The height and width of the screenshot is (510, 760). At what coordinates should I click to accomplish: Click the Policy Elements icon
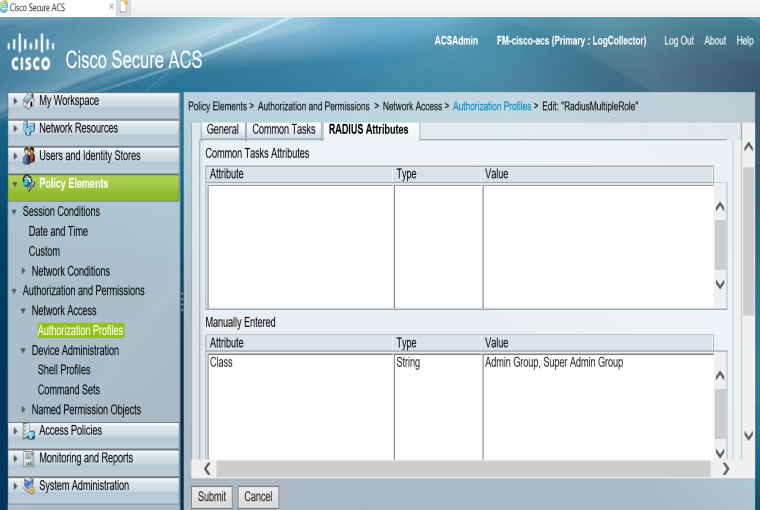click(x=28, y=184)
